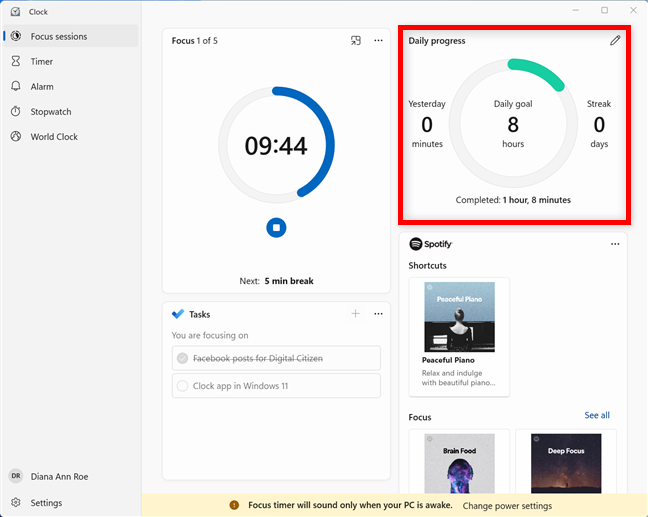Screen dimensions: 648x517
Task: Click Change power settings link
Action: point(507,506)
